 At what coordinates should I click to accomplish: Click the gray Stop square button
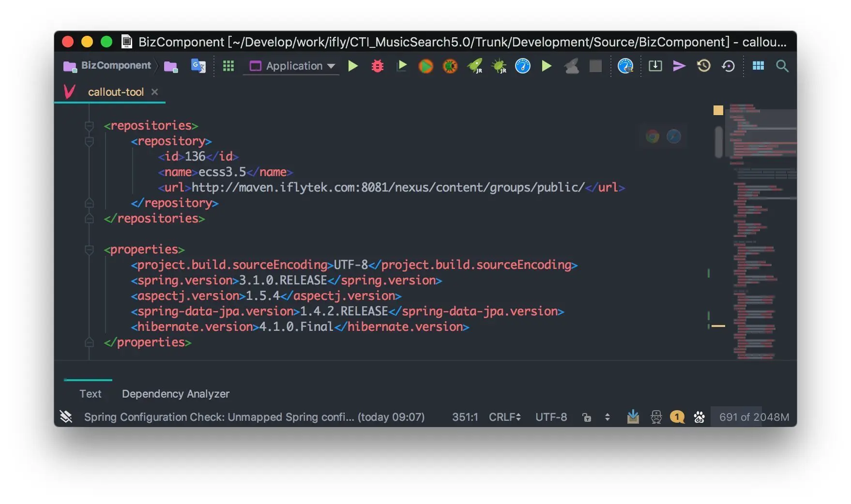tap(595, 66)
